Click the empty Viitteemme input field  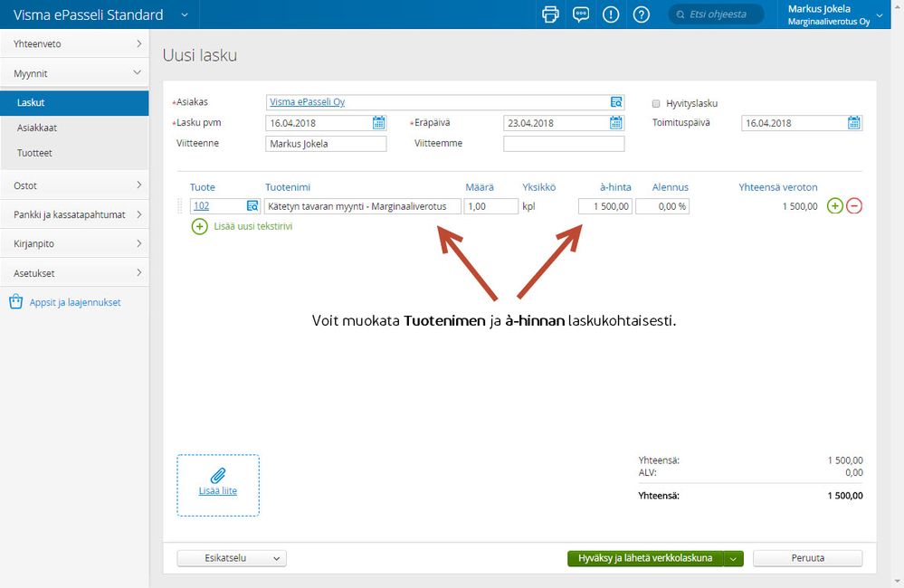[564, 144]
